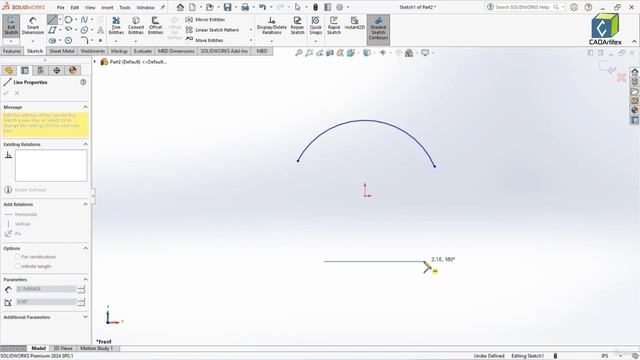Click the line angle parameter field

(46, 302)
